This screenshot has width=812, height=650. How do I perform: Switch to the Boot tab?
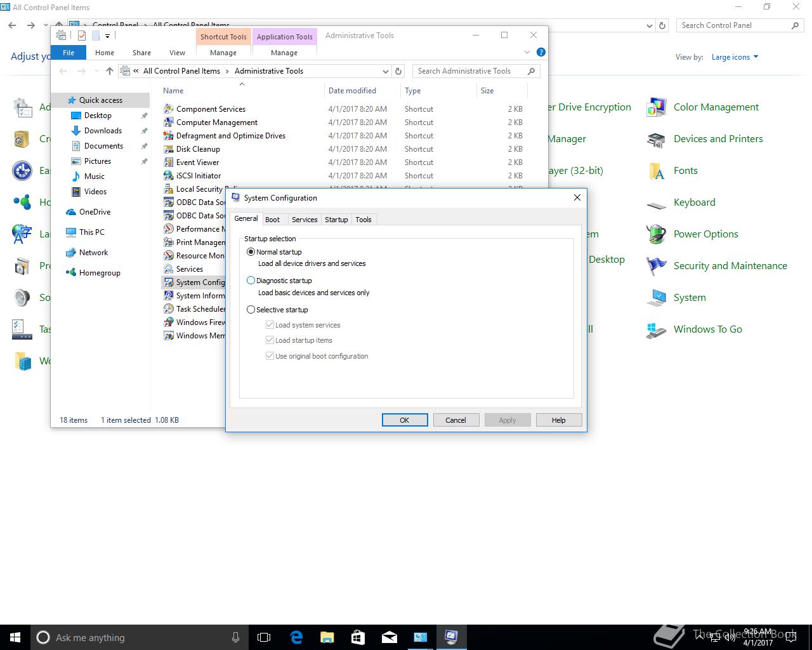pos(272,220)
